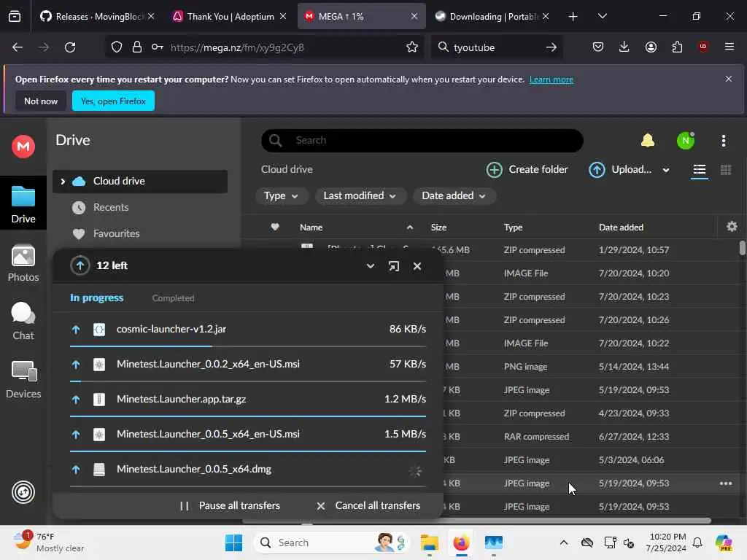List all tabs dropdown arrow
This screenshot has width=747, height=560.
pyautogui.click(x=602, y=17)
